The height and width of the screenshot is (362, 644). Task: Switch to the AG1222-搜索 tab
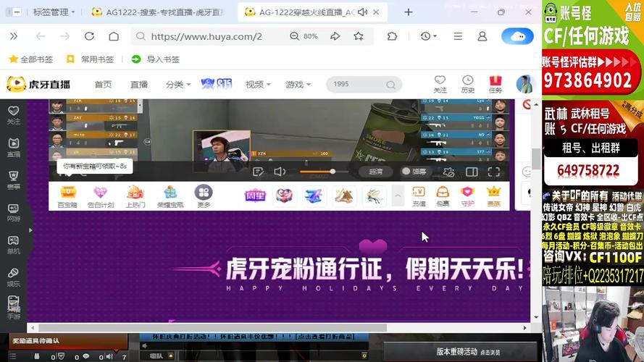click(158, 12)
